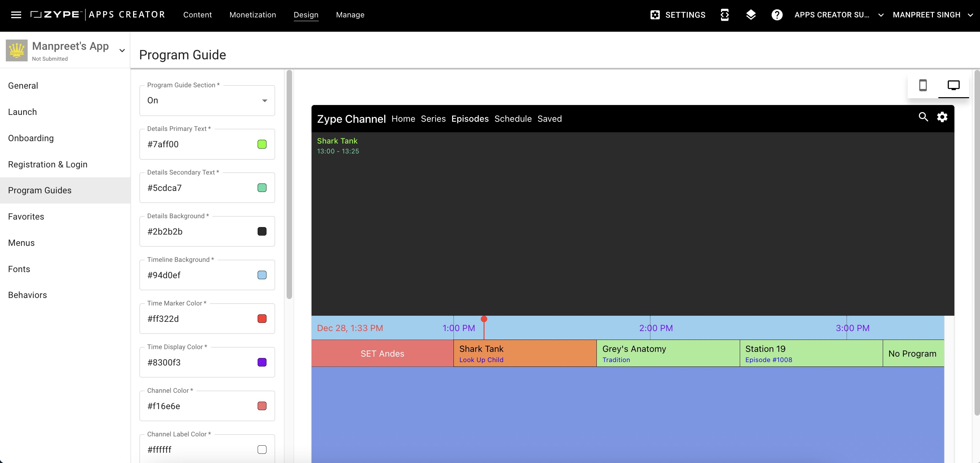
Task: Click Details Primary Text green swatch
Action: 262,144
